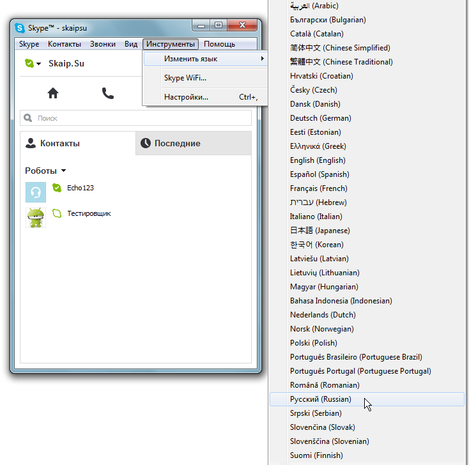Open the Контакты menu in menu bar
The width and height of the screenshot is (476, 465).
(x=65, y=44)
